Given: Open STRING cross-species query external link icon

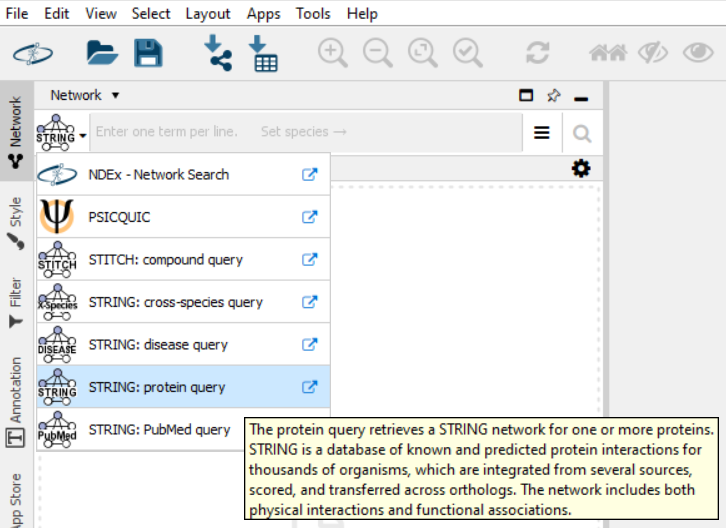Looking at the screenshot, I should click(310, 302).
